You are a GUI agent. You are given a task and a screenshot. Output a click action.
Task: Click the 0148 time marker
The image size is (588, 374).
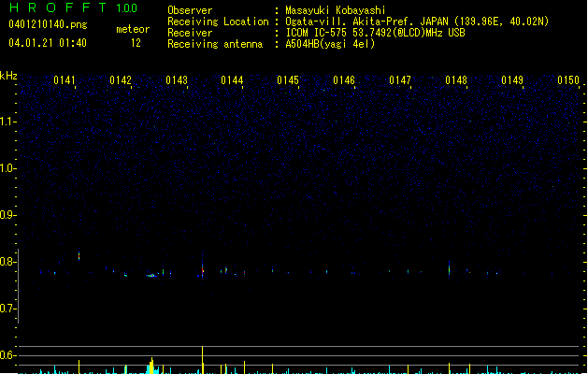click(x=456, y=80)
